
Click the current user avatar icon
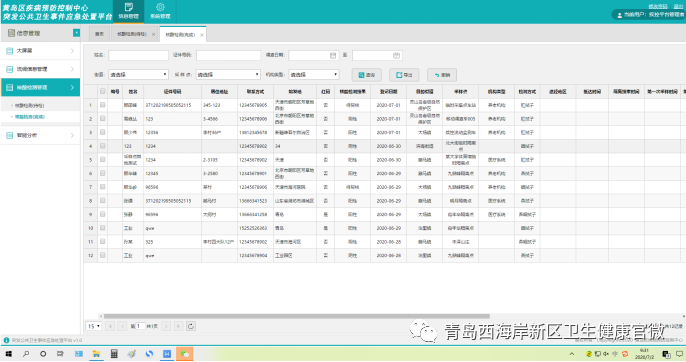click(x=620, y=15)
